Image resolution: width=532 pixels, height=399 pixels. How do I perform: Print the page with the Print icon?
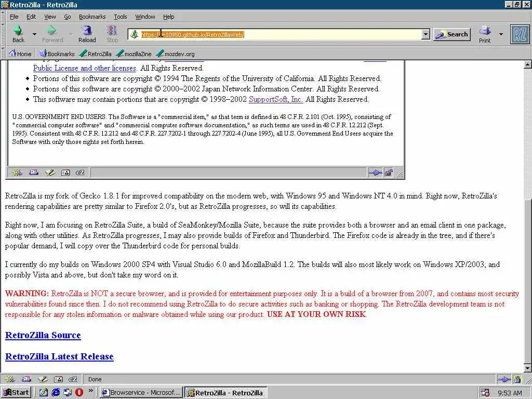(x=485, y=34)
